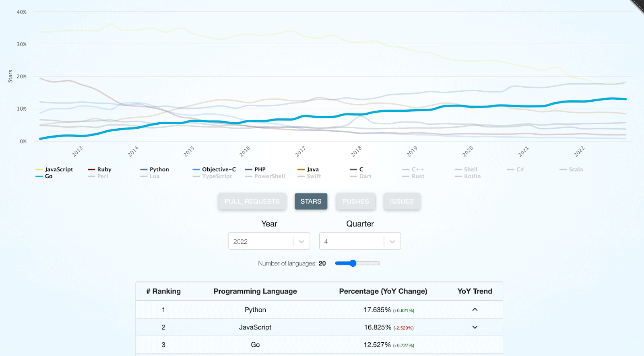Toggle JavaScript series in chart legend
The width and height of the screenshot is (644, 356).
(x=59, y=169)
